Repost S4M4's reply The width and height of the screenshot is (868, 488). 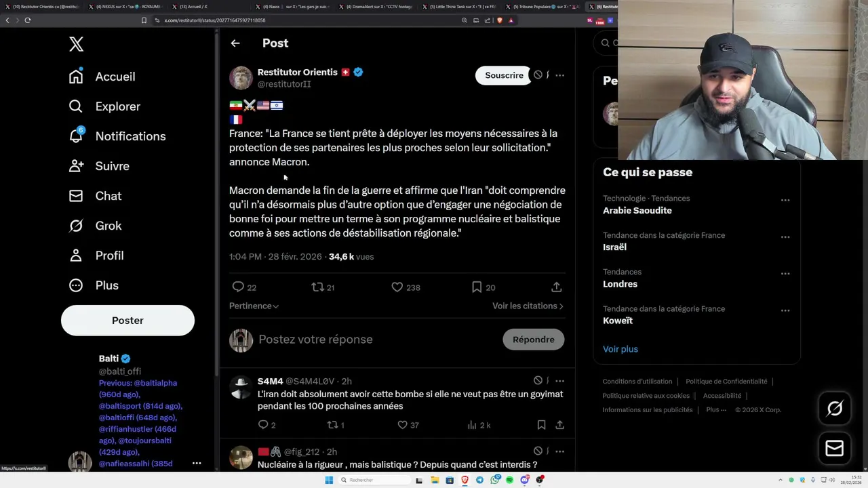click(x=332, y=425)
